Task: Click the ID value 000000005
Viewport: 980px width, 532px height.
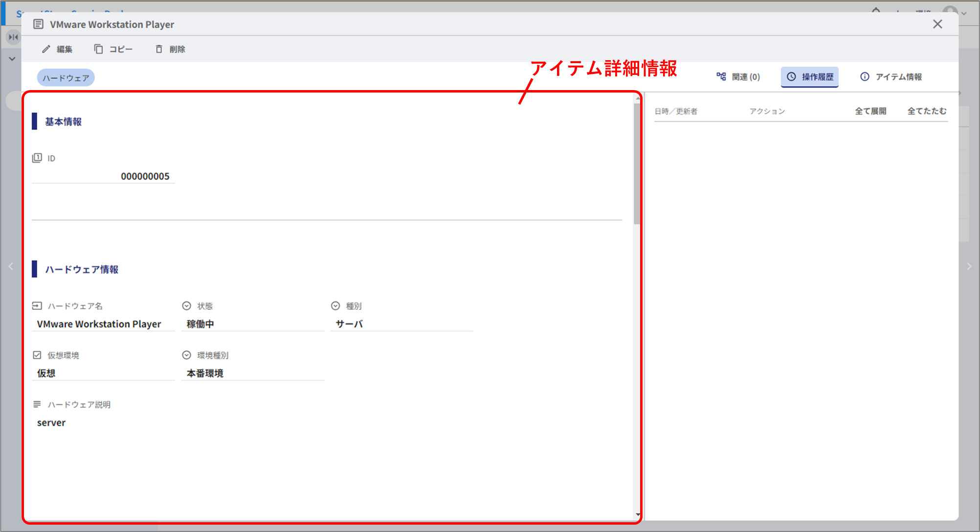Action: coord(145,176)
